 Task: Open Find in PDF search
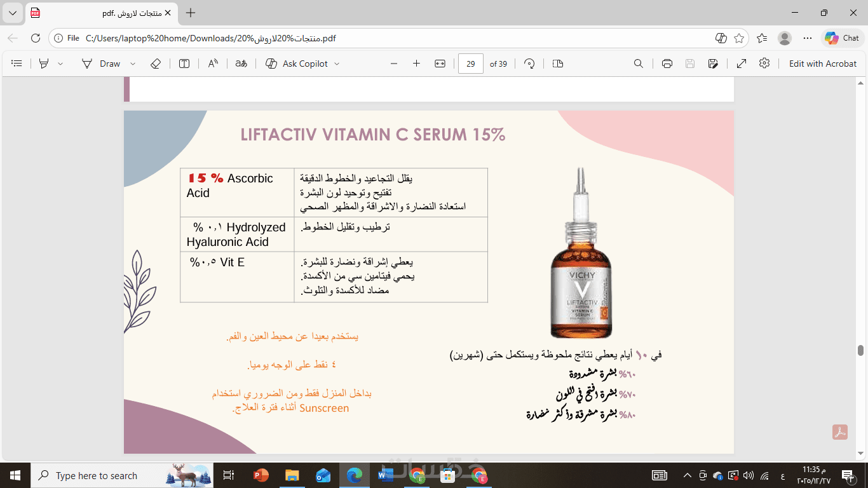[x=639, y=64]
